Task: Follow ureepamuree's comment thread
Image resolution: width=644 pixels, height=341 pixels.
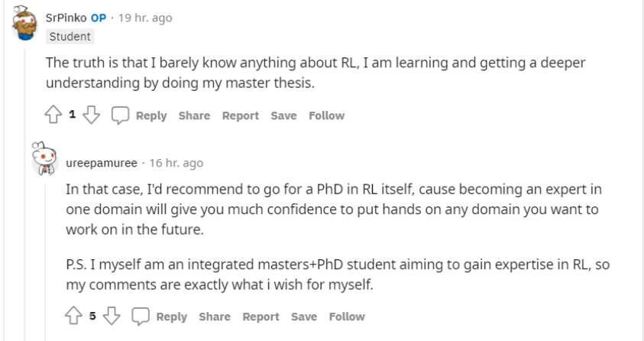Action: tap(347, 317)
